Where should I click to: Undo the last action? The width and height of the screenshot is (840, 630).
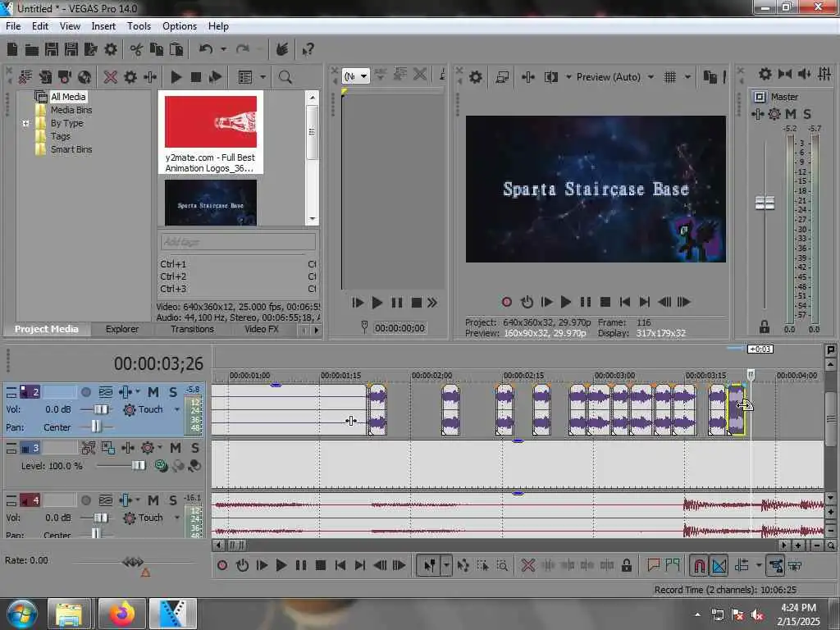(x=206, y=49)
